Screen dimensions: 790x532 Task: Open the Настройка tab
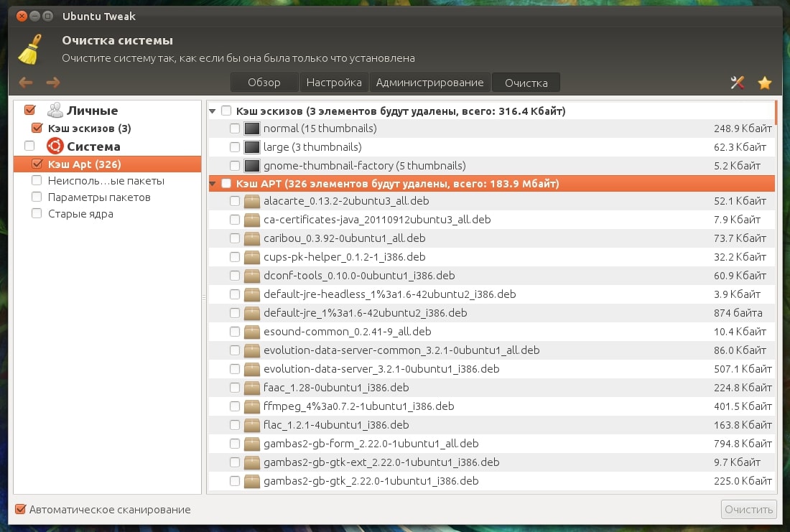click(334, 83)
